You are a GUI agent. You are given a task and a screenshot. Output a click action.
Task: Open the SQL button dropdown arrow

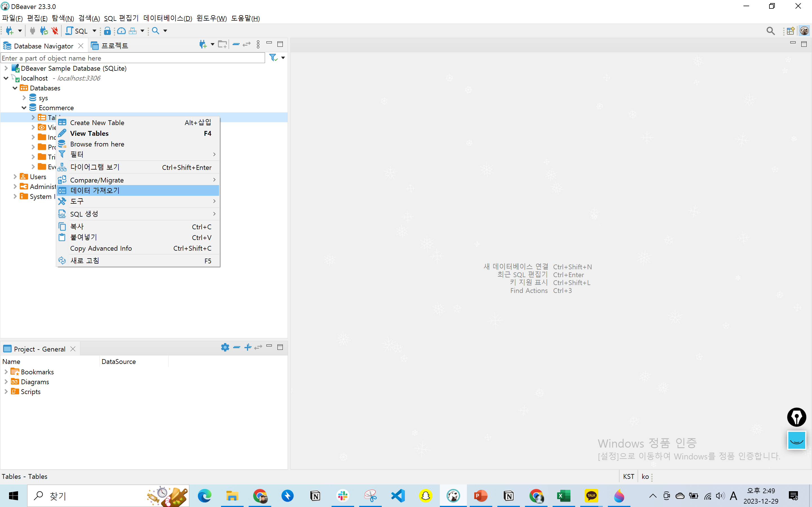(94, 31)
